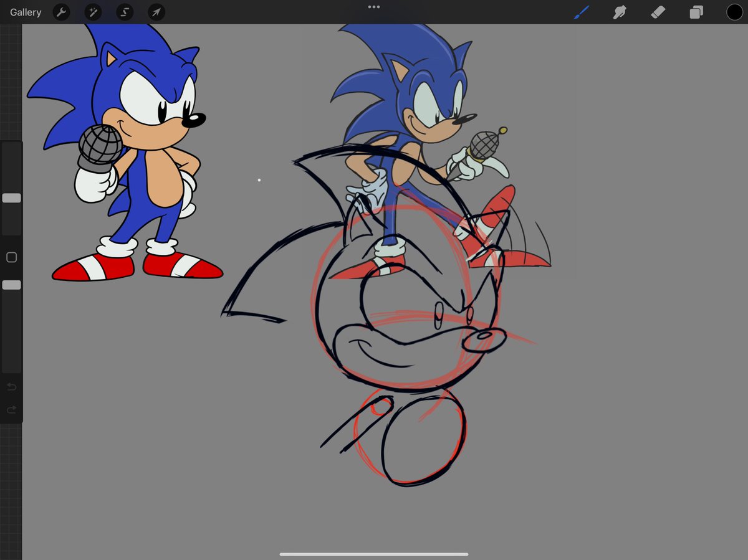The width and height of the screenshot is (748, 560).
Task: Activate the Selection S-ribbon tool
Action: click(125, 12)
